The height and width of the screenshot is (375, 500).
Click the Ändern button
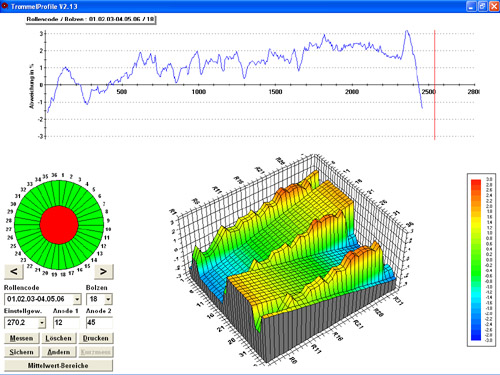59,352
